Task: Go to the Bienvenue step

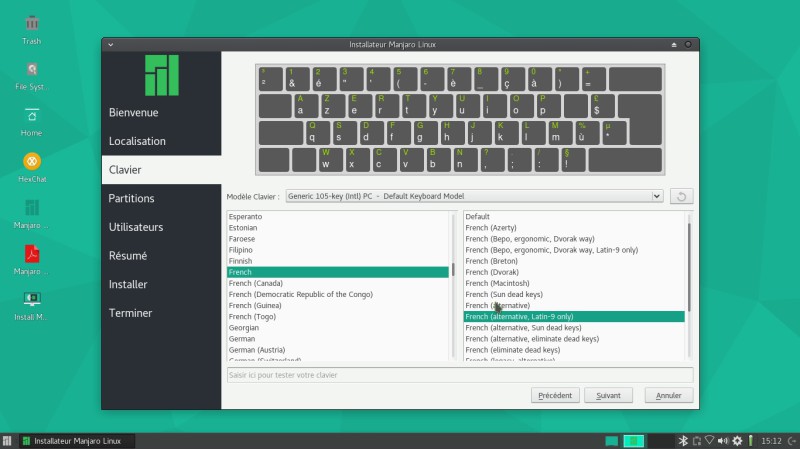Action: (x=133, y=113)
